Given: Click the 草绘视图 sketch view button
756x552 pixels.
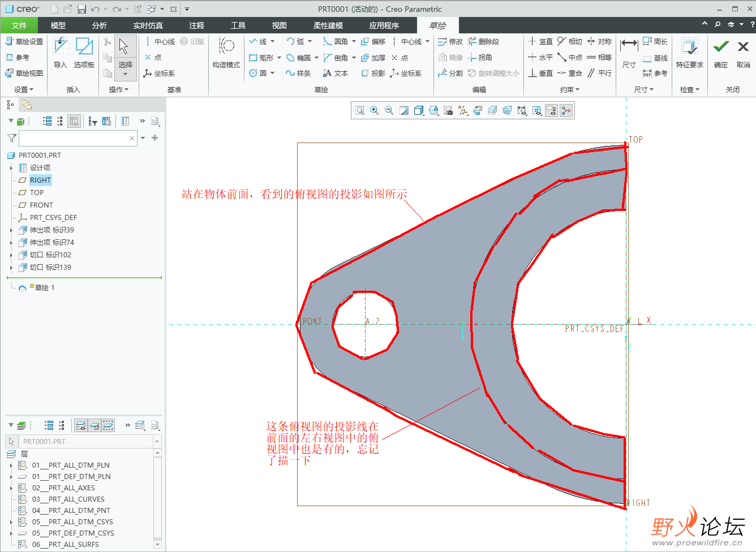Looking at the screenshot, I should tap(24, 73).
